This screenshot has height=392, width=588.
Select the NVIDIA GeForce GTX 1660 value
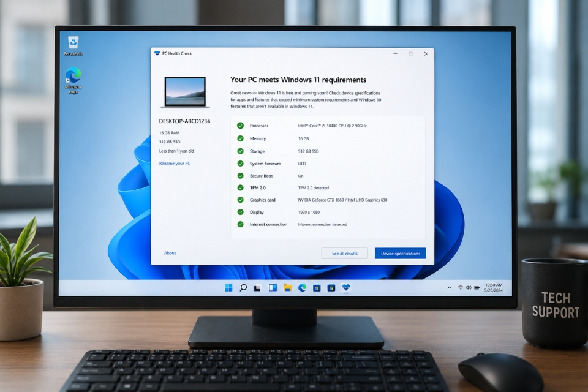pyautogui.click(x=342, y=200)
